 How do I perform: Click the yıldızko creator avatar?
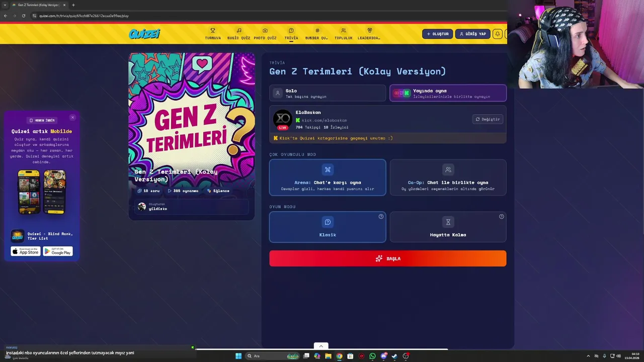(x=142, y=207)
